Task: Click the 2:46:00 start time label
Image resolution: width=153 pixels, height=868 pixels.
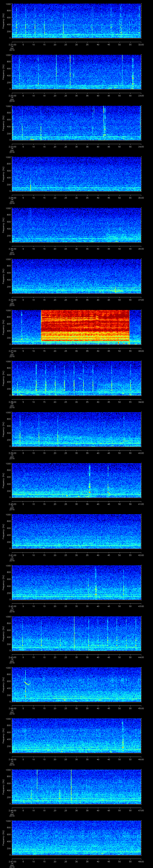Action: coord(12,810)
